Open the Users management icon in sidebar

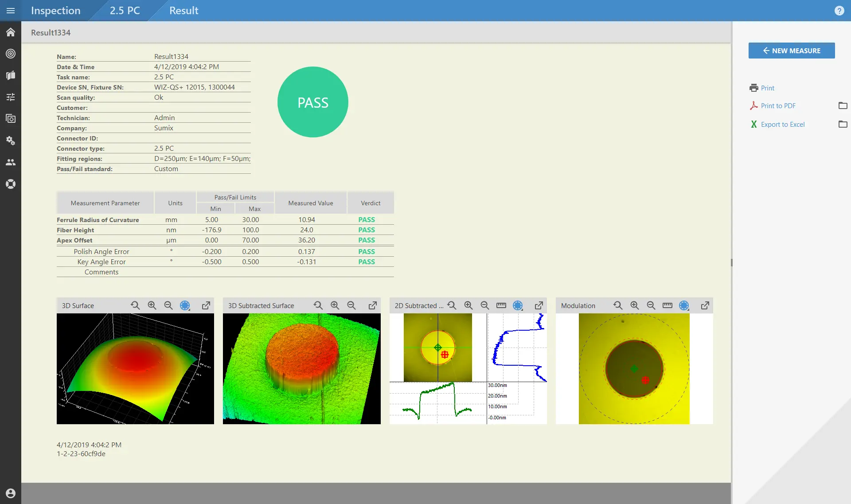tap(11, 162)
